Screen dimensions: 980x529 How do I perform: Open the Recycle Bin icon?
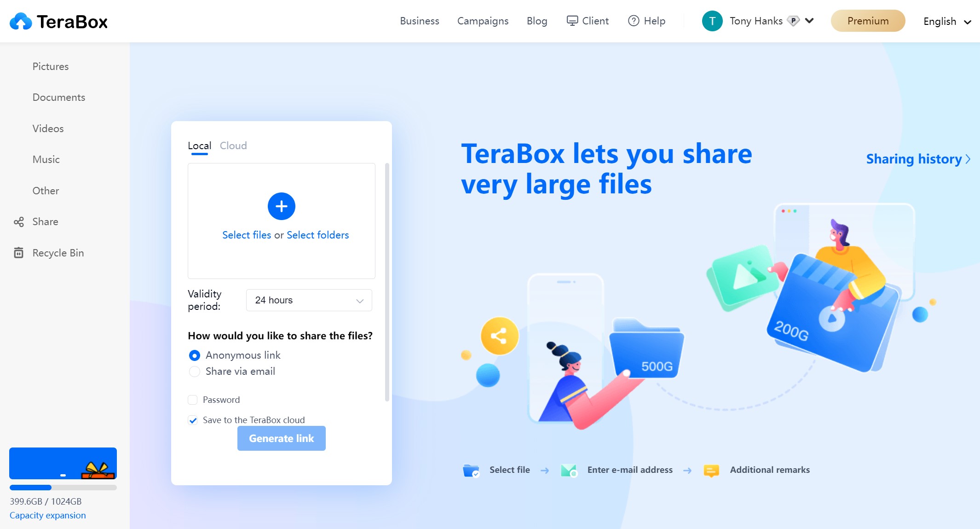pos(17,253)
